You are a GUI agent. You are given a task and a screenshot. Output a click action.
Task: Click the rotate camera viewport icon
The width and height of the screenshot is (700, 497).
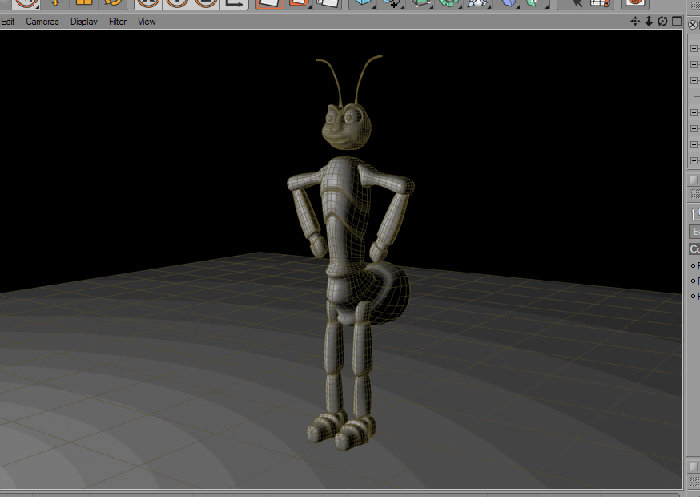(662, 21)
